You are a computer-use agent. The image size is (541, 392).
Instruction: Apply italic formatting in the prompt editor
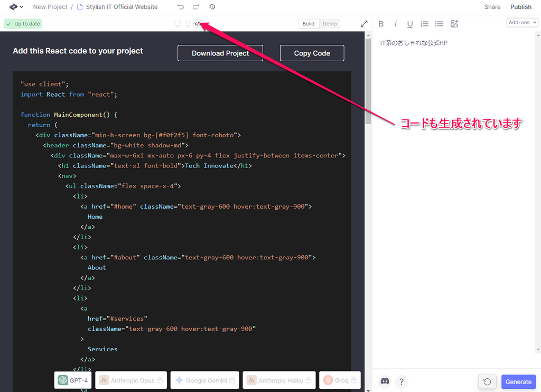(395, 24)
